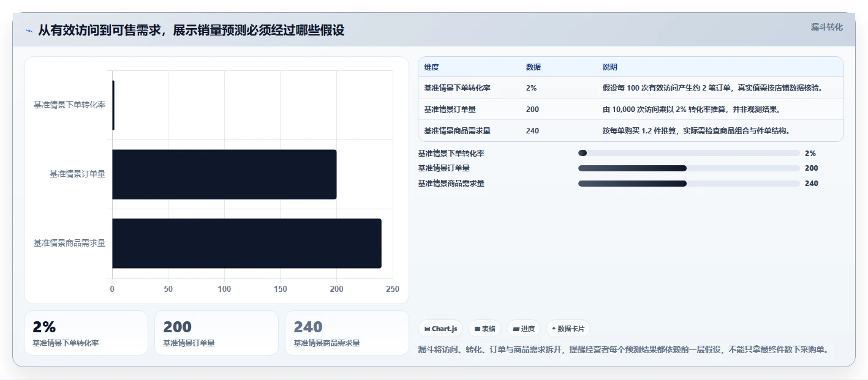This screenshot has height=380, width=868.
Task: Click the chart y-axis label 基准情景订单量
Action: pyautogui.click(x=77, y=174)
